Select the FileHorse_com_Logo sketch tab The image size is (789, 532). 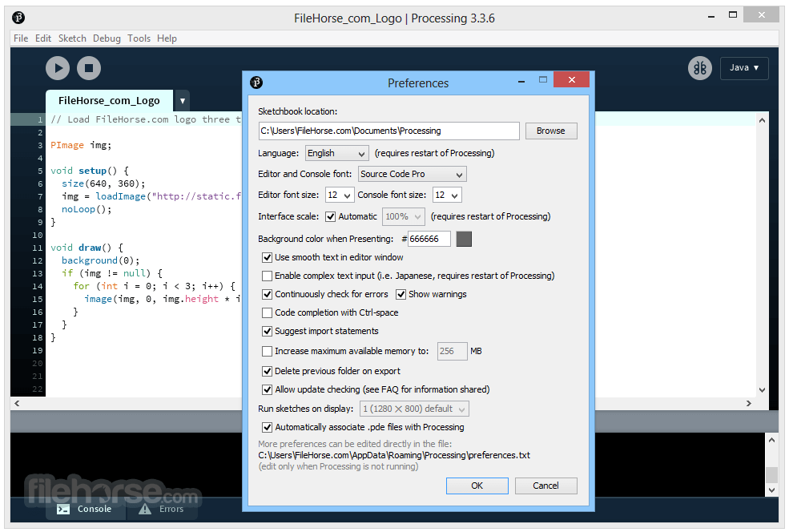[109, 101]
